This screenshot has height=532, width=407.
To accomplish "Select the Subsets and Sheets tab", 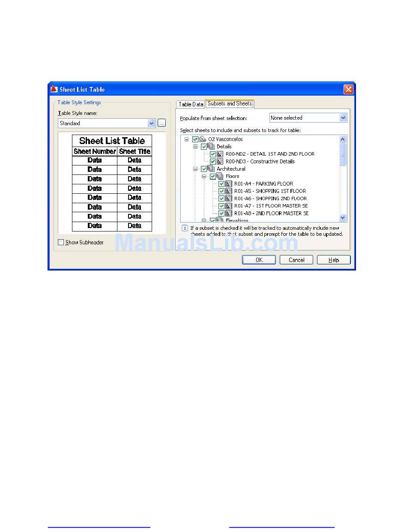I will coord(230,104).
